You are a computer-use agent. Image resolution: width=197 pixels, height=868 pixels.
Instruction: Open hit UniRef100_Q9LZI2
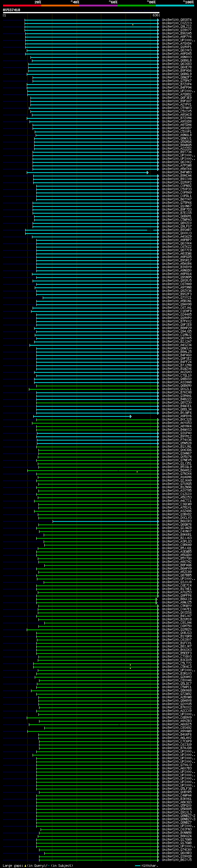177,26
